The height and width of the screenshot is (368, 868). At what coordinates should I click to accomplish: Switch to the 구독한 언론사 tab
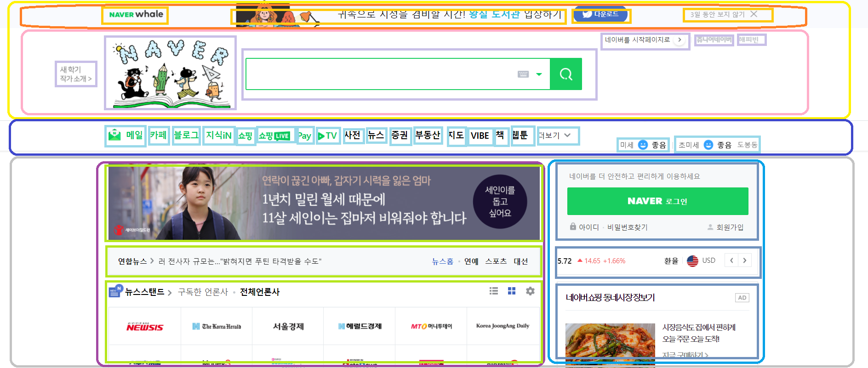tap(203, 292)
